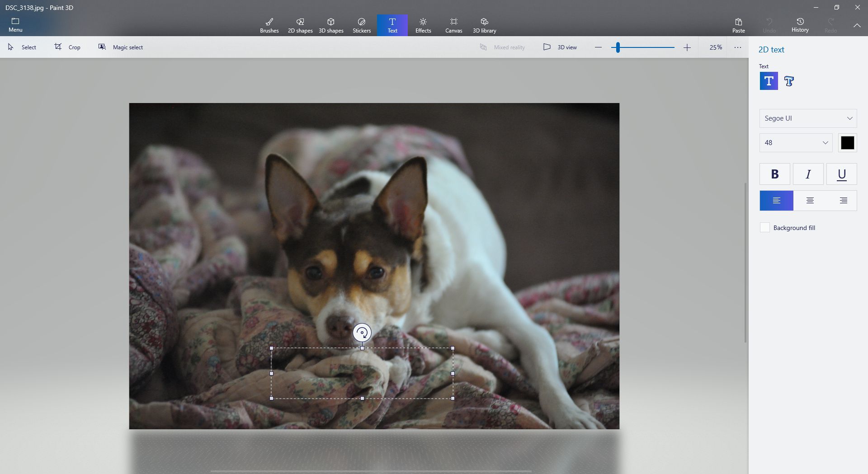868x474 pixels.
Task: Open the Effects panel
Action: (x=423, y=25)
